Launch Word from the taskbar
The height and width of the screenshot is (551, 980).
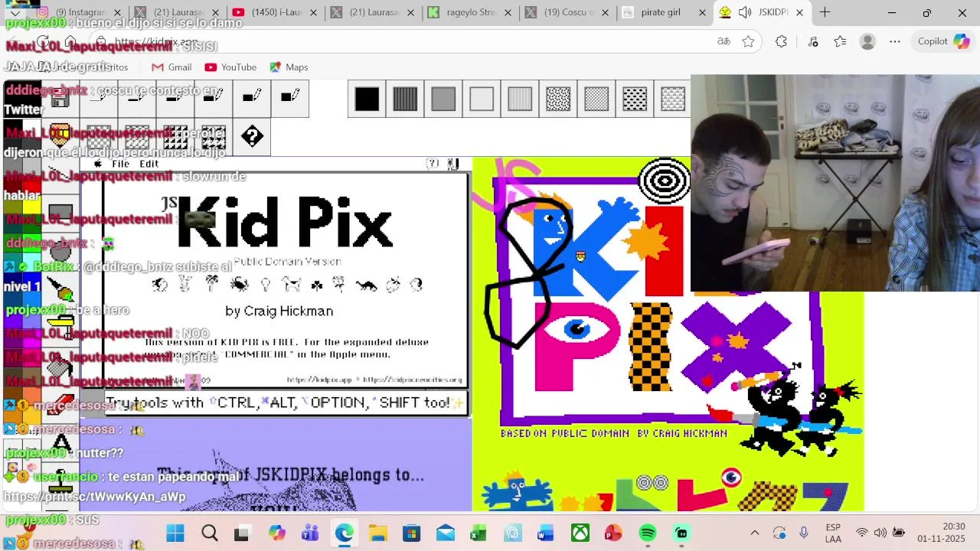(546, 533)
